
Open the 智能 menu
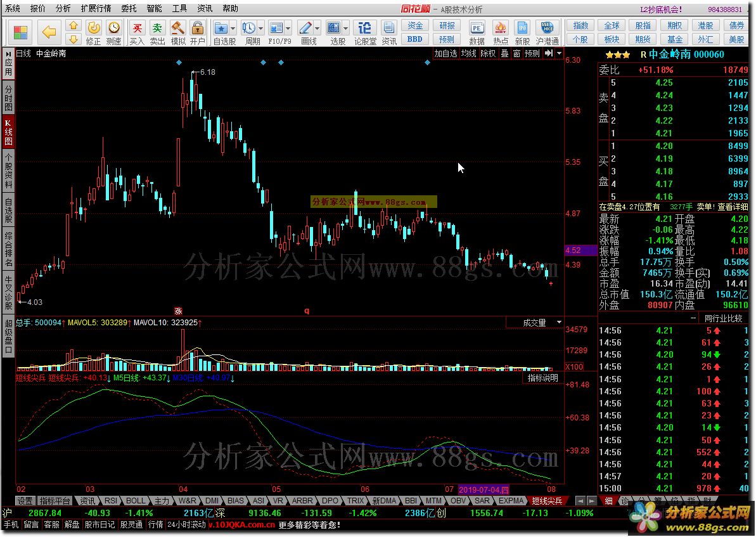click(x=154, y=8)
